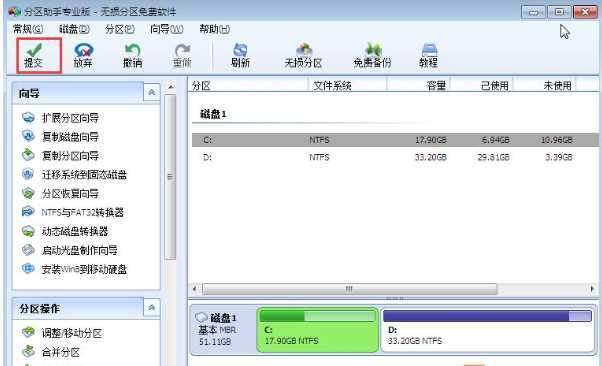The image size is (602, 366).
Task: Click the horizontal scrollbar thumb in partition list
Action: [349, 289]
